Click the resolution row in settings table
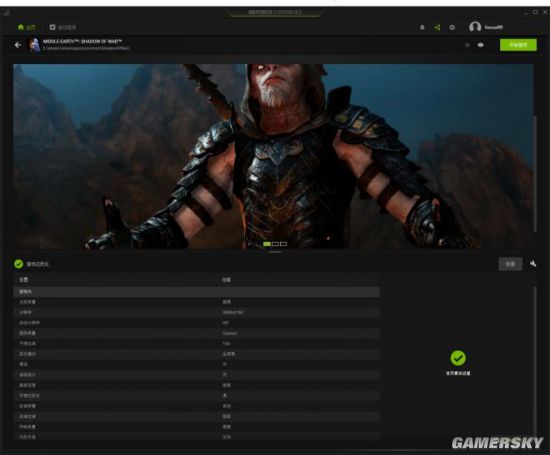This screenshot has width=550, height=455. [196, 312]
